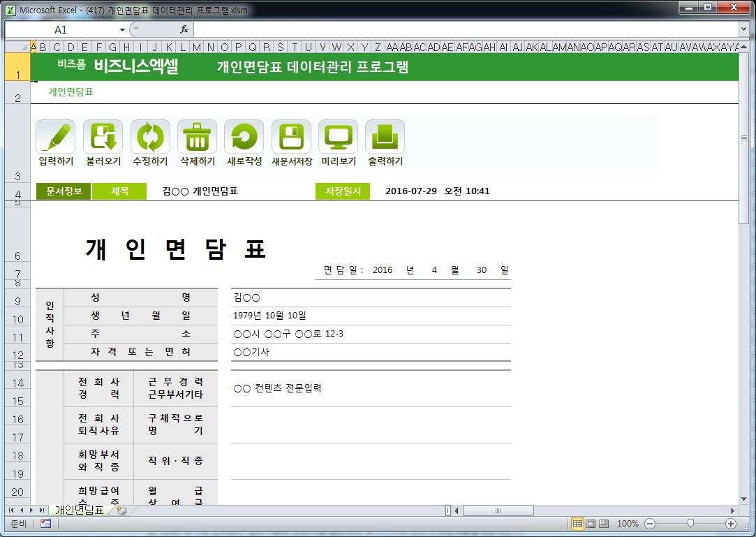This screenshot has width=756, height=537.
Task: Select column header B
Action: [x=43, y=47]
